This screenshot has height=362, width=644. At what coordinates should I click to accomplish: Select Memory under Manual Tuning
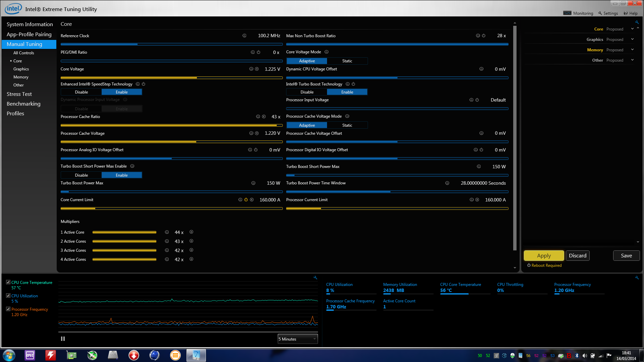pos(21,77)
